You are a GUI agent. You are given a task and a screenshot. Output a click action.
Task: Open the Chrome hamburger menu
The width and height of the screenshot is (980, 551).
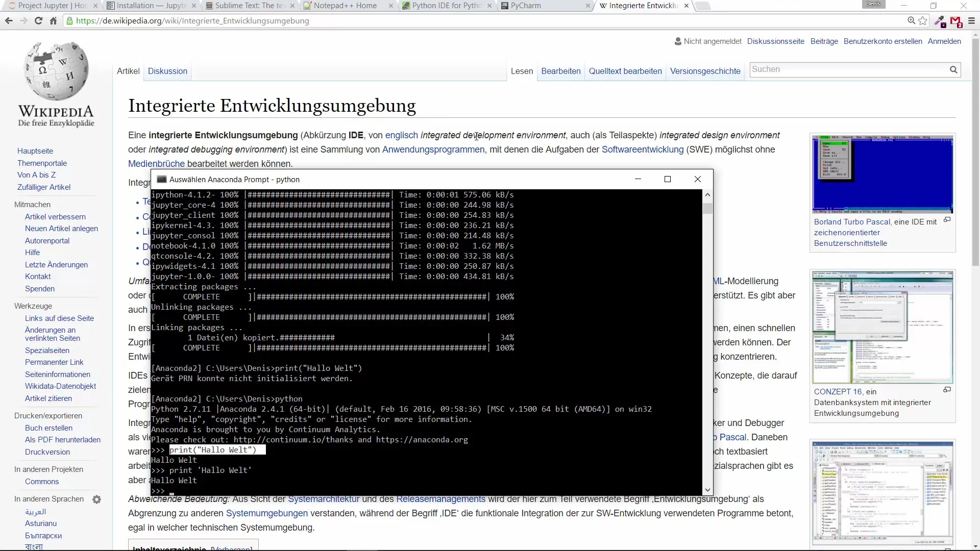click(971, 21)
